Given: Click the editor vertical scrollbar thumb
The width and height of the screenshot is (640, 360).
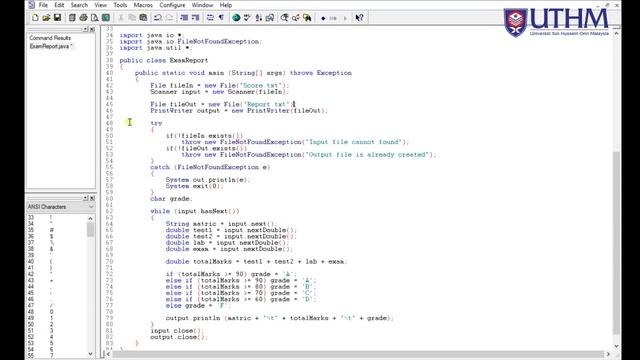Looking at the screenshot, I should click(616, 242).
